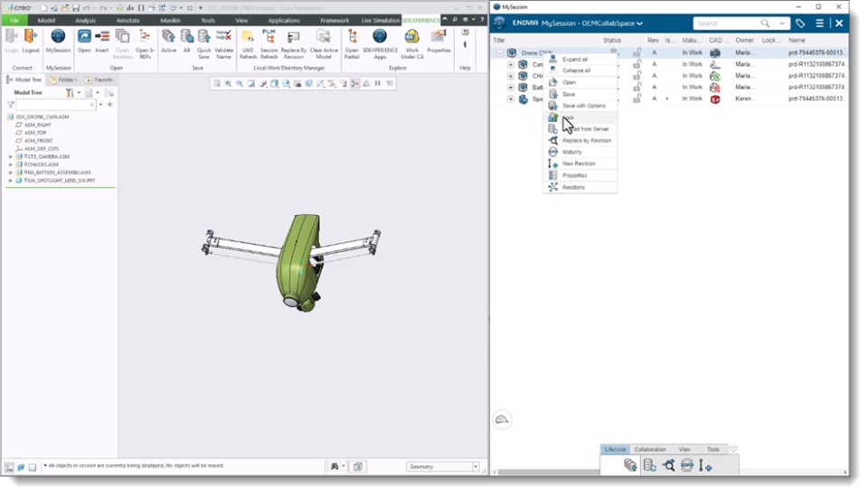
Task: Expand NX_BATTERY_ASSEMBLY.ASM in Model Tree
Action: click(11, 173)
